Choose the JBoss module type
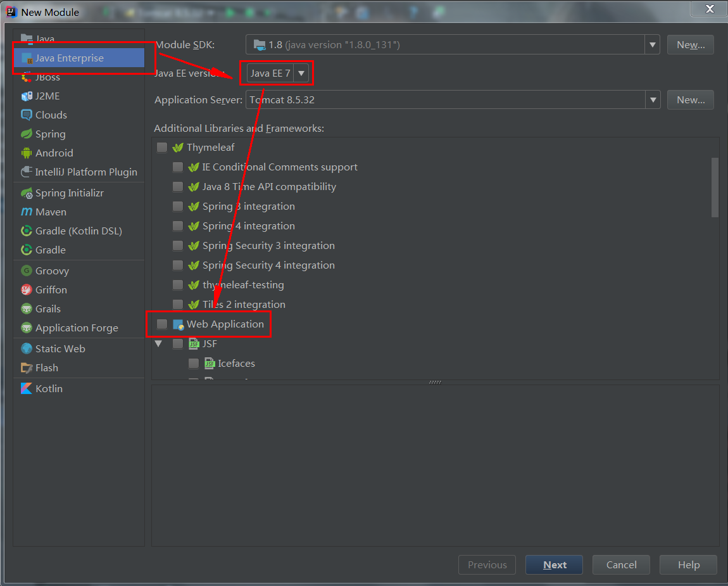 [79, 77]
